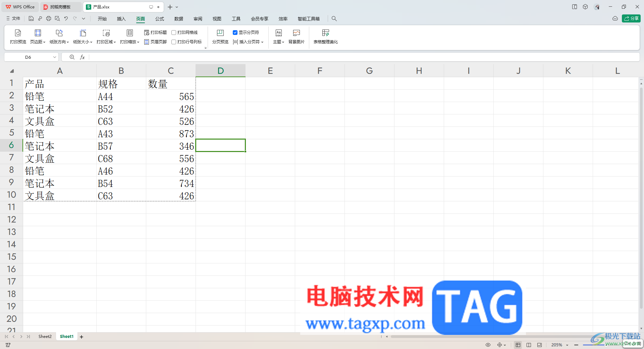Switch to the 数据 tab
Viewport: 644px width, 349px height.
[179, 19]
